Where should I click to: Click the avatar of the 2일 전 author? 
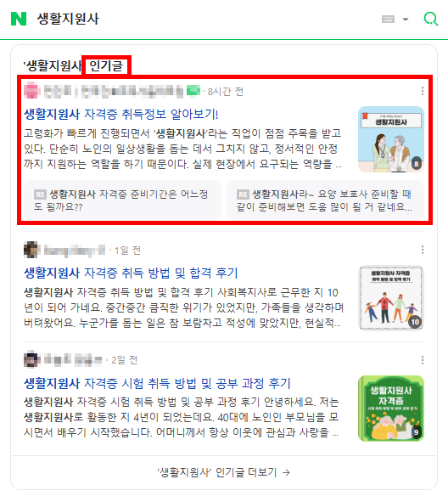tap(32, 359)
